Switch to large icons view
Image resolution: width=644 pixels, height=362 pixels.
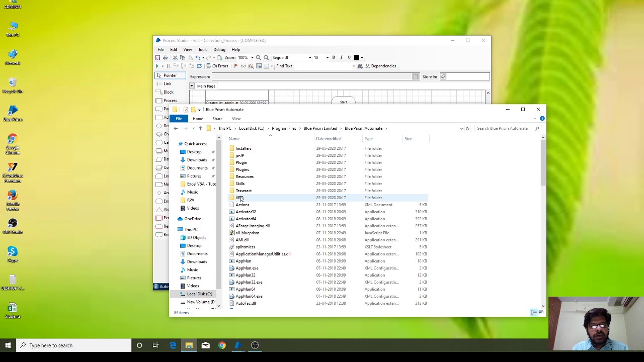click(x=541, y=313)
